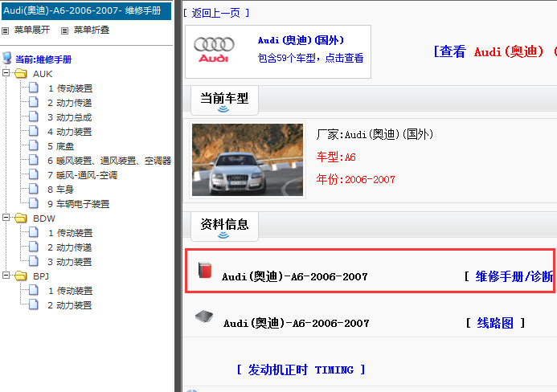557x392 pixels.
Task: Click BPJ folder label
Action: coord(41,276)
